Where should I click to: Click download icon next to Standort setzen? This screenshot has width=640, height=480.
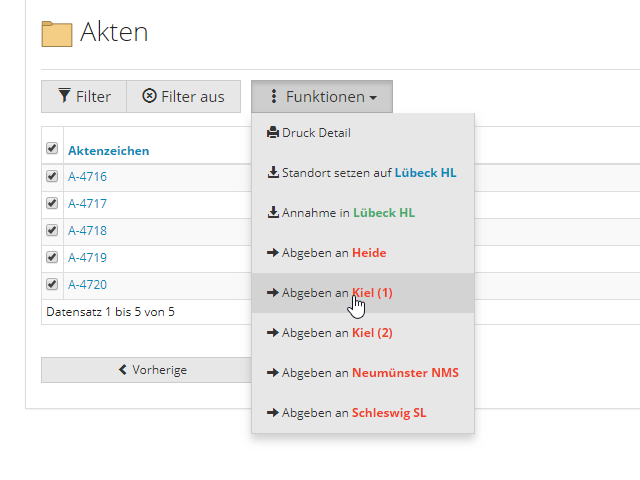[273, 173]
